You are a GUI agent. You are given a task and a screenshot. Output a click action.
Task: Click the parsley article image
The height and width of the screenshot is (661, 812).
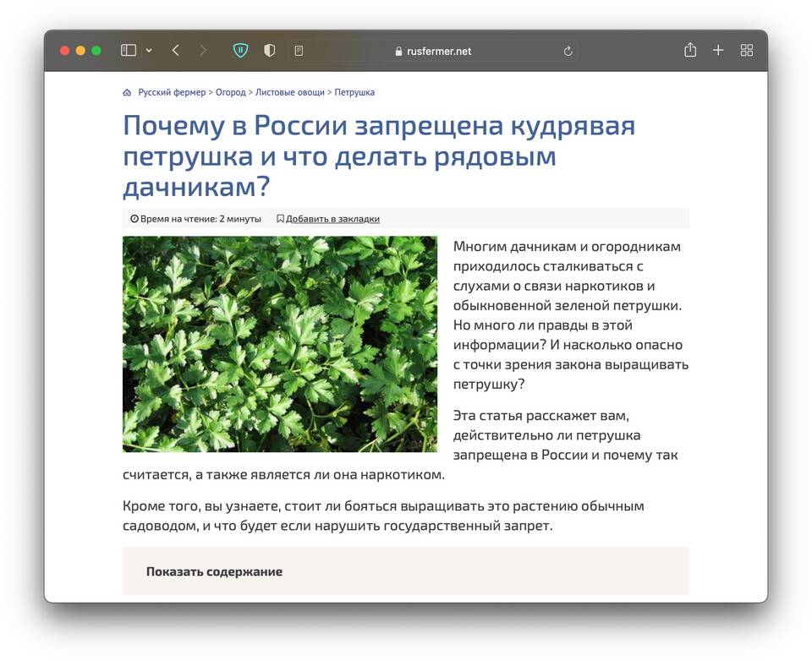pyautogui.click(x=280, y=344)
